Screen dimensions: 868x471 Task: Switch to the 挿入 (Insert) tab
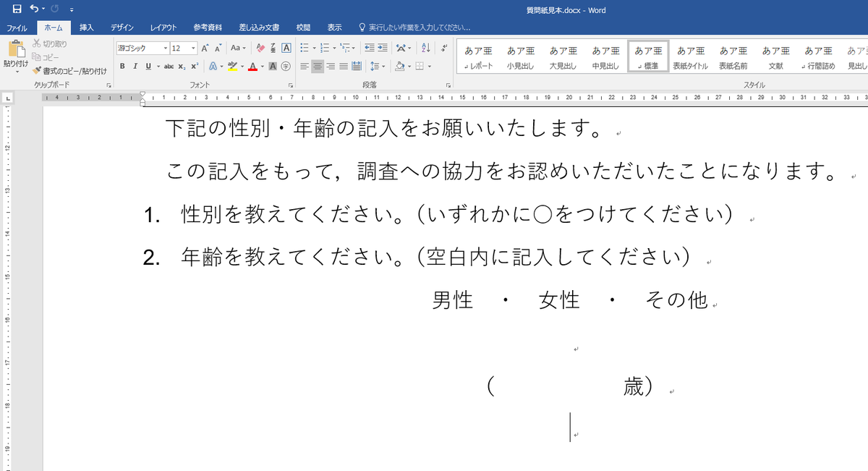pyautogui.click(x=87, y=27)
